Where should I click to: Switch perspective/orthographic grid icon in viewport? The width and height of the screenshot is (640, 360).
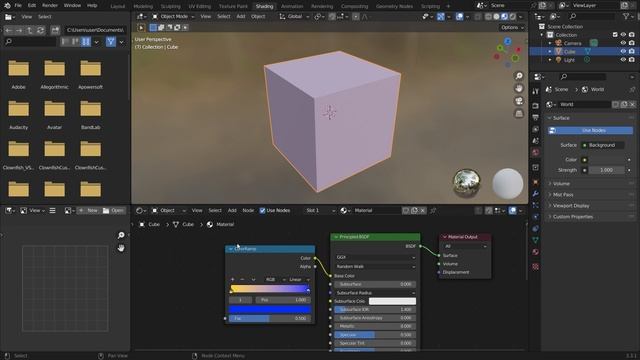point(519,113)
